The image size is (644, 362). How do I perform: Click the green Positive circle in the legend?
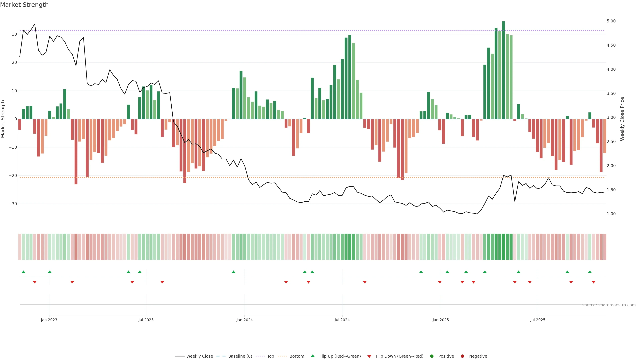click(x=432, y=356)
